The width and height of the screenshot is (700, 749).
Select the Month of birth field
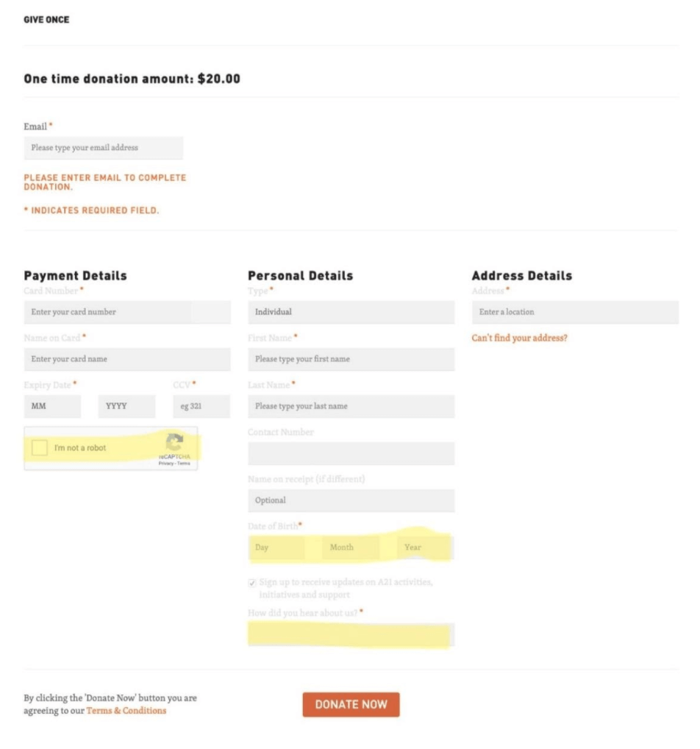tap(351, 547)
